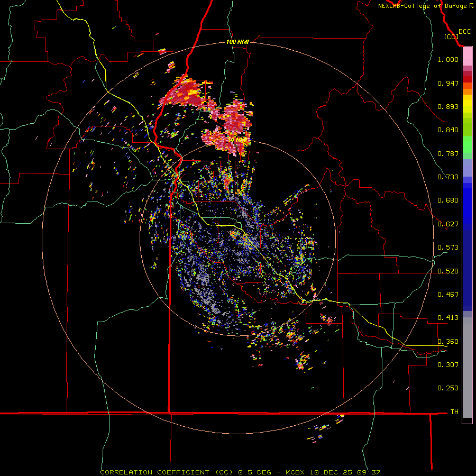The width and height of the screenshot is (476, 476).
Task: Click the DCC product label above the color bar
Action: (464, 32)
